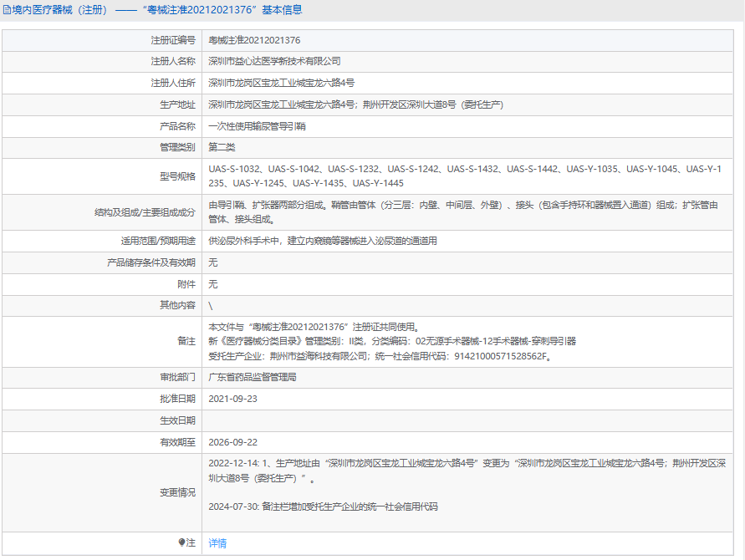This screenshot has width=745, height=560.
Task: Click the 有效期至 label
Action: (x=177, y=442)
